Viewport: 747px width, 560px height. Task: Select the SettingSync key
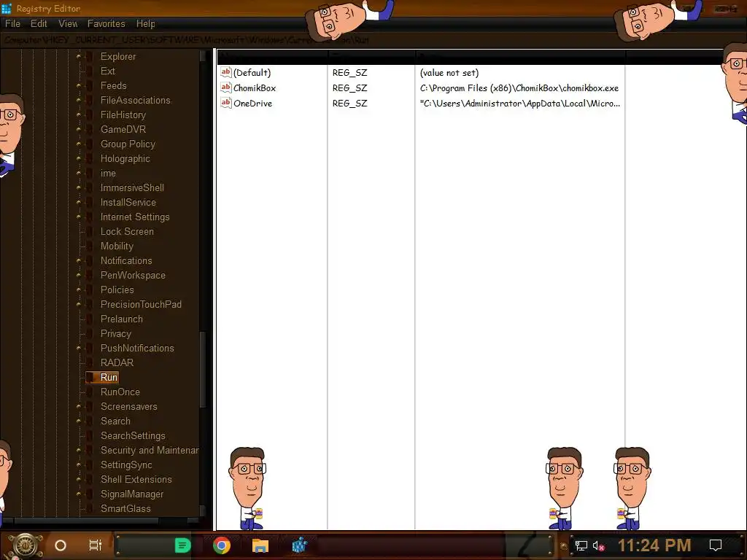pos(126,464)
